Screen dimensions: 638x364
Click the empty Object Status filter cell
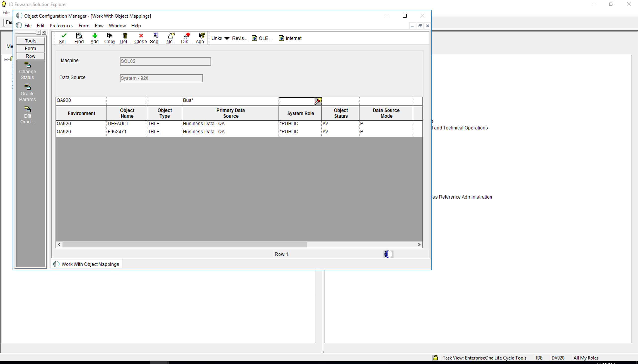coord(341,101)
